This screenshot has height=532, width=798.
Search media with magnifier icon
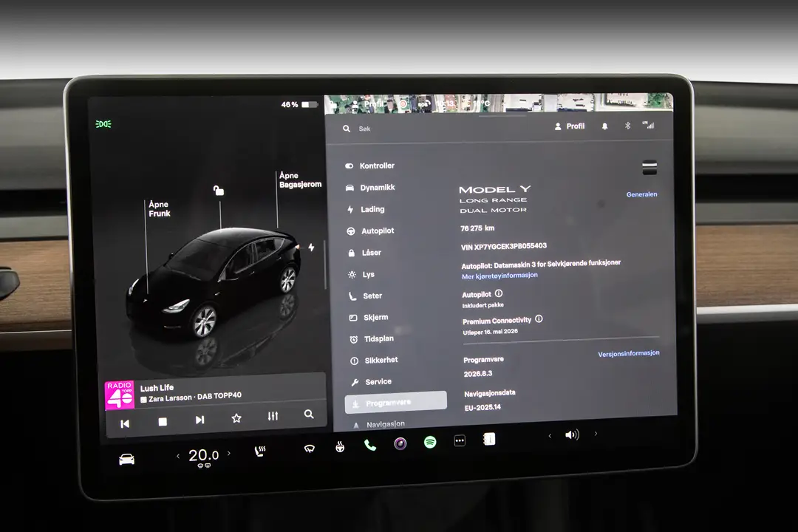[x=309, y=414]
